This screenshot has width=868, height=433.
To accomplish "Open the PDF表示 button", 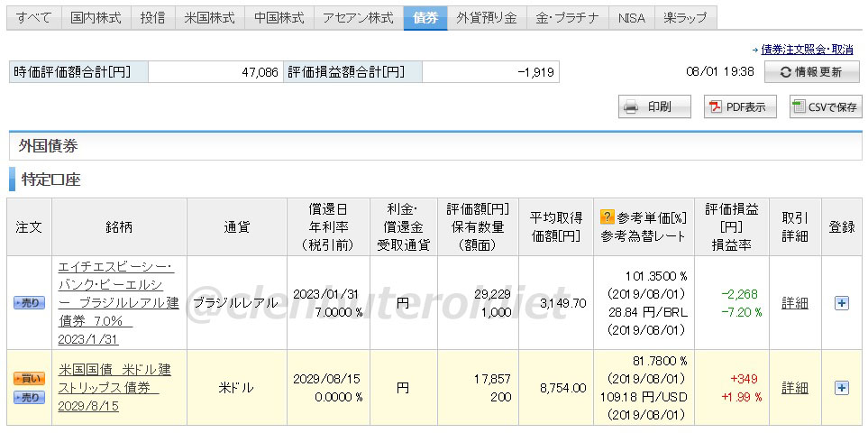I will pos(740,106).
